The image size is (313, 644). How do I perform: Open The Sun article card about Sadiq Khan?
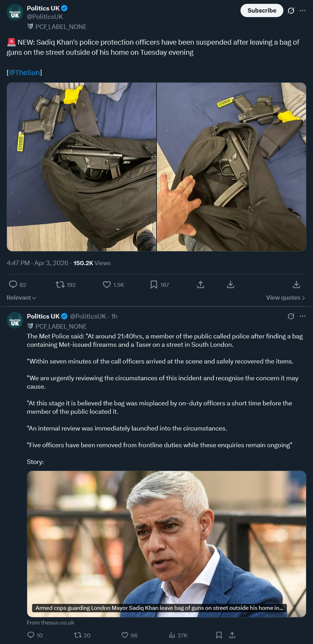click(167, 544)
